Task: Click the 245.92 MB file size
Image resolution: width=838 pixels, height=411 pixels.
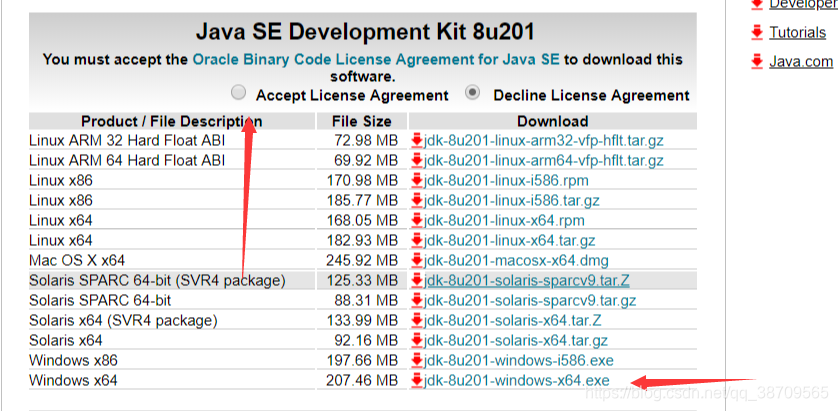Action: pos(362,260)
